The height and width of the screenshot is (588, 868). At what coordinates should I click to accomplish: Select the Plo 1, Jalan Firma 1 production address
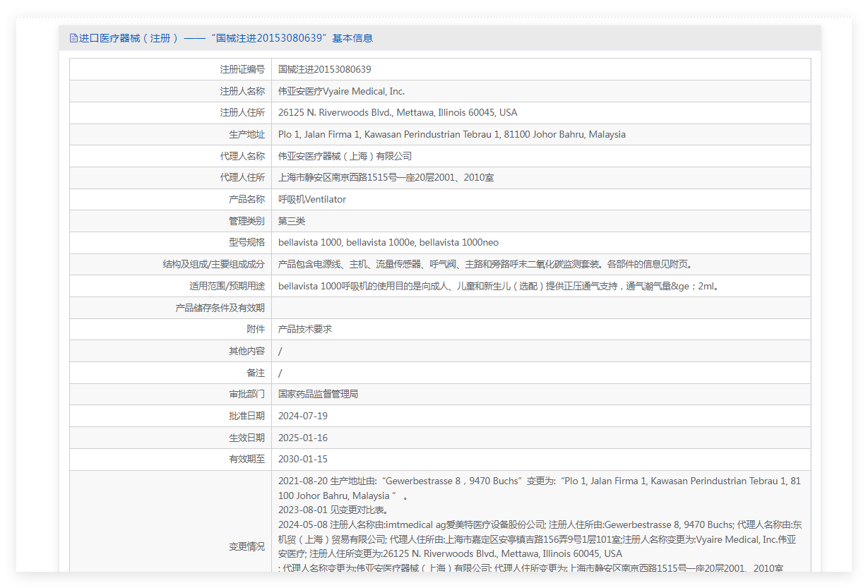pos(452,135)
